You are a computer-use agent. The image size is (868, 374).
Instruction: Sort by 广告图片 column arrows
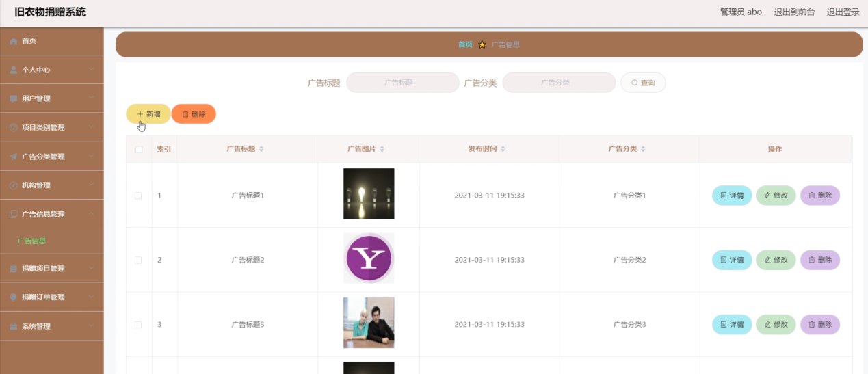(382, 149)
